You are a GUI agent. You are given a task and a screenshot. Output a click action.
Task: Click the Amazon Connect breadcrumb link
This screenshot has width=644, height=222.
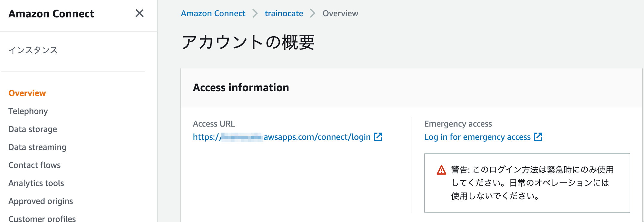[x=213, y=13]
